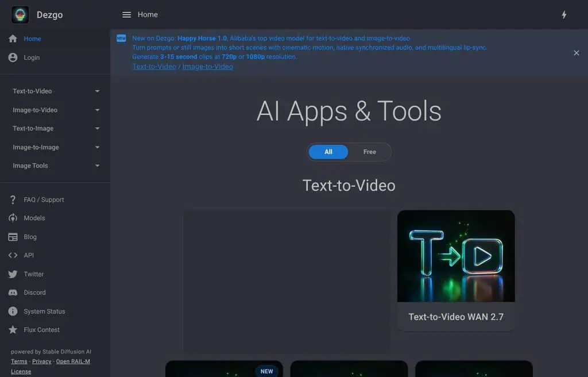Click the System Status info icon
Viewport: 588px width, 377px height.
tap(13, 311)
